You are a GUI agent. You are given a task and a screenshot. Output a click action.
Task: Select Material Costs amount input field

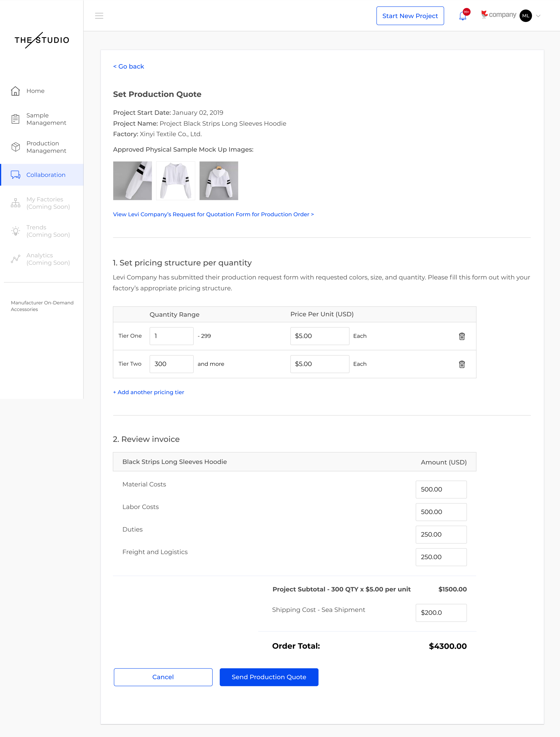pyautogui.click(x=441, y=489)
